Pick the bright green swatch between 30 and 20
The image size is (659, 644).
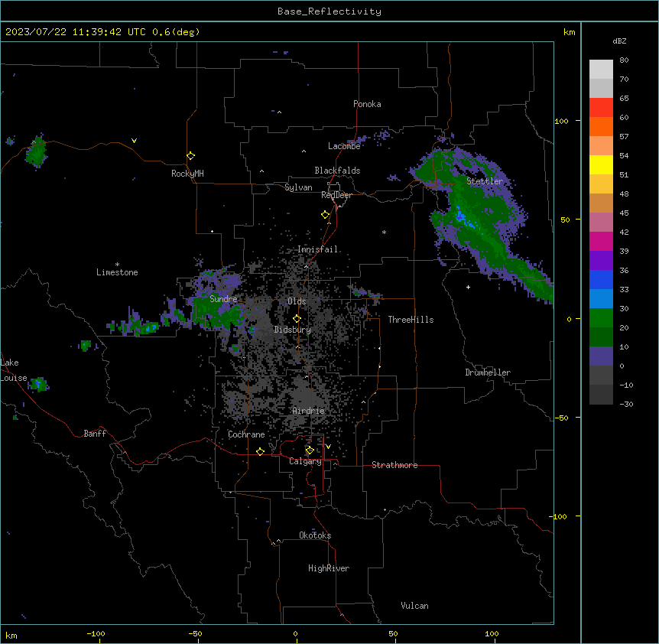tap(601, 318)
